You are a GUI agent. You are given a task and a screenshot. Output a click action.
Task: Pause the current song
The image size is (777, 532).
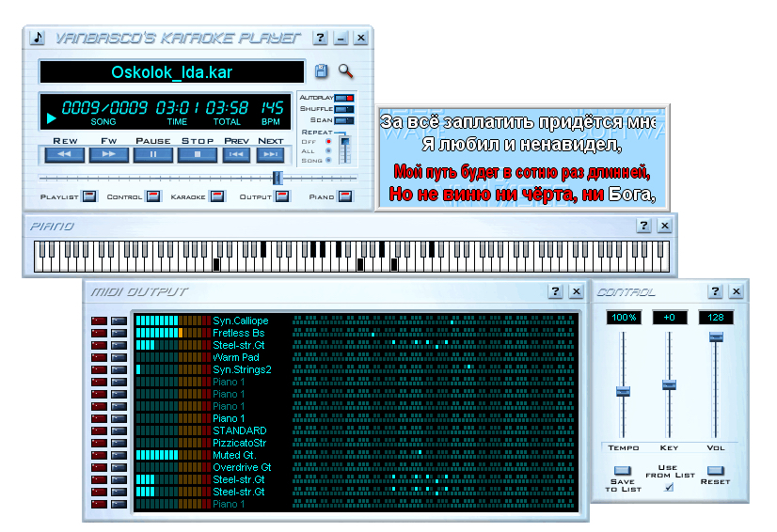152,154
